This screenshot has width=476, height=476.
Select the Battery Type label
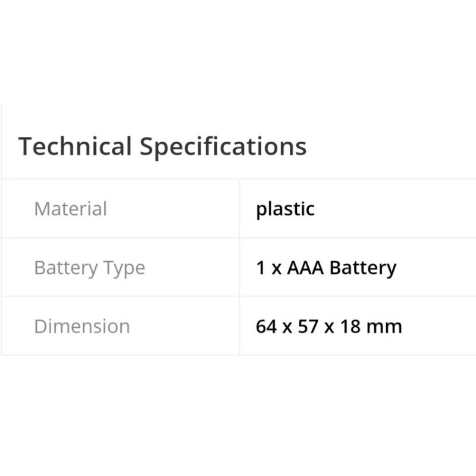(89, 268)
